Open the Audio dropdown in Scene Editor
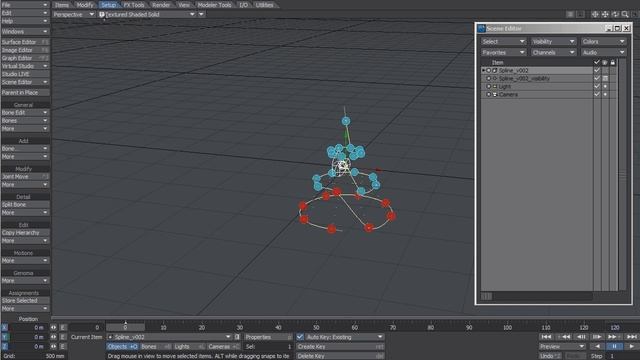Screen dimensions: 640x360 [x=604, y=53]
